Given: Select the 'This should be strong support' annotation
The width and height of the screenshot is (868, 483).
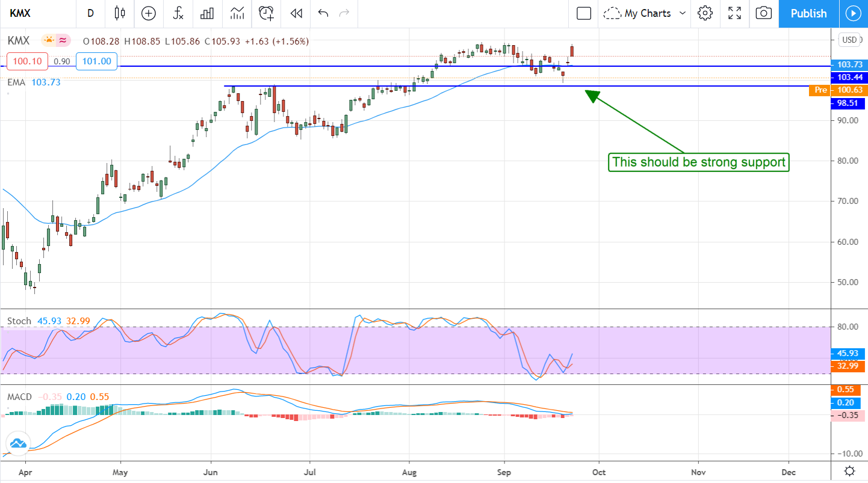Looking at the screenshot, I should click(x=698, y=162).
